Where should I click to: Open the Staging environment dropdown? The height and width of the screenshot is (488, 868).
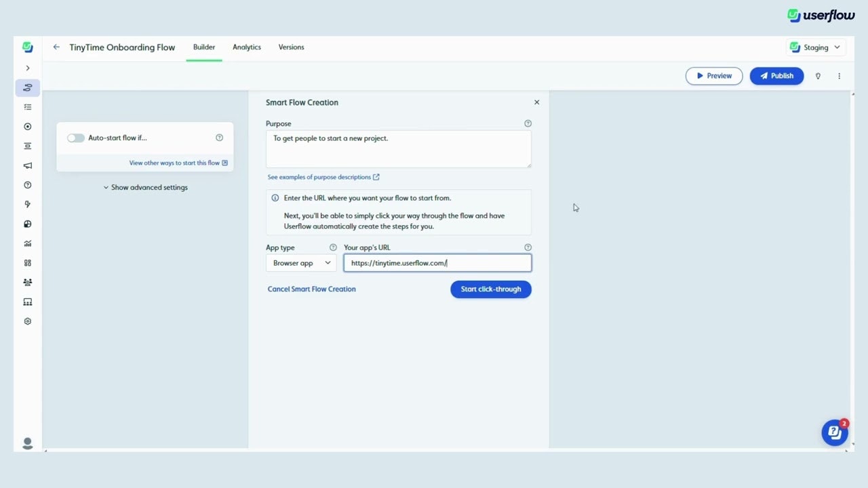point(816,47)
